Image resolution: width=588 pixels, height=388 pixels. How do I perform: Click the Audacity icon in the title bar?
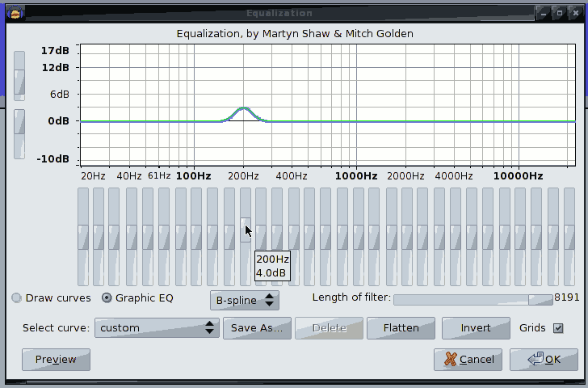[x=15, y=14]
